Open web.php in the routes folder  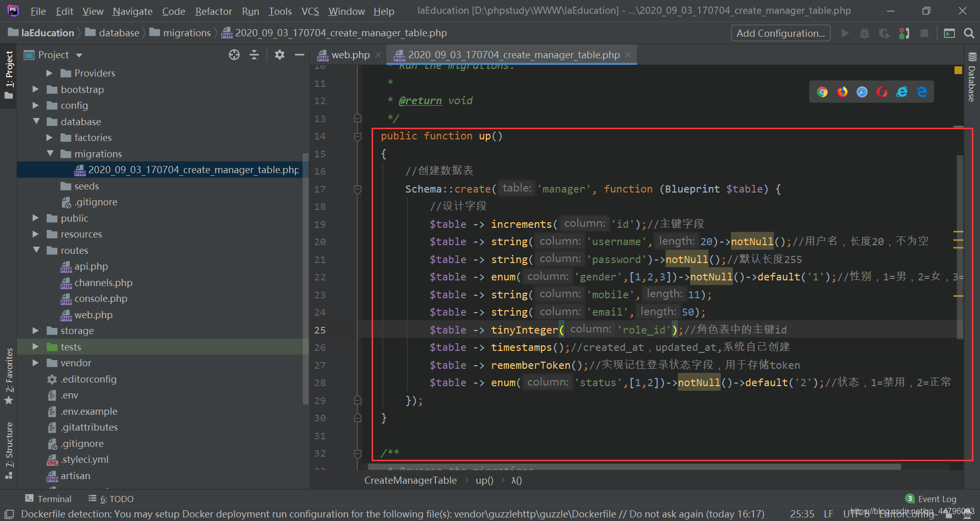pos(93,315)
